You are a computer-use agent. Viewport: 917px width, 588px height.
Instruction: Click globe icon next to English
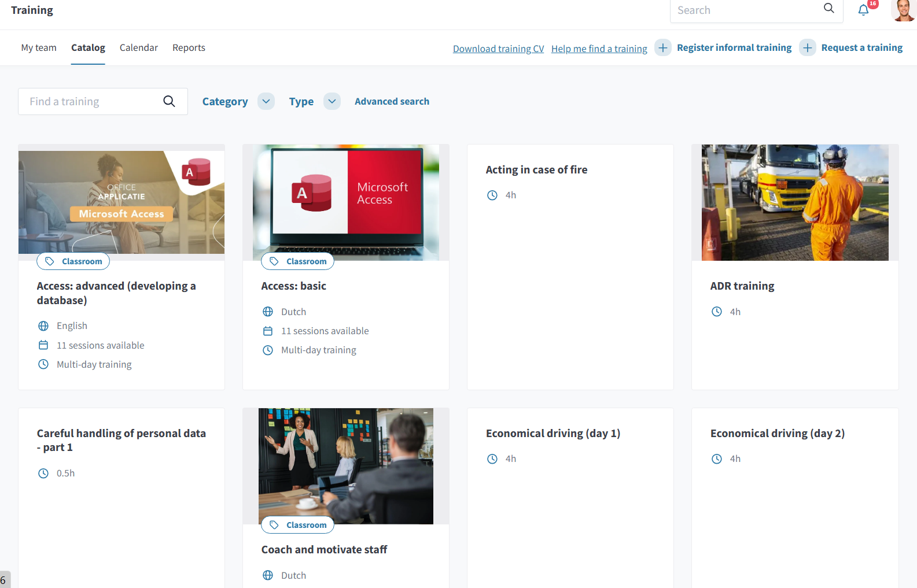coord(43,326)
